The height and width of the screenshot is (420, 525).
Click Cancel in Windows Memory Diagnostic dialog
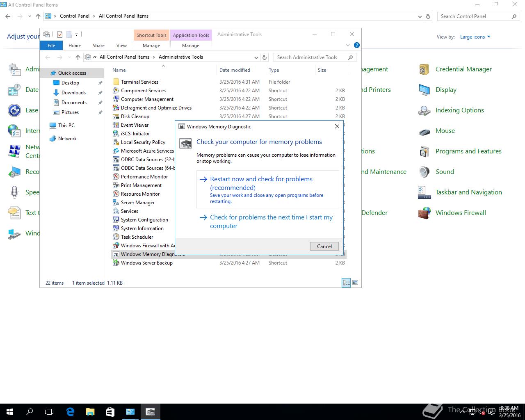324,246
